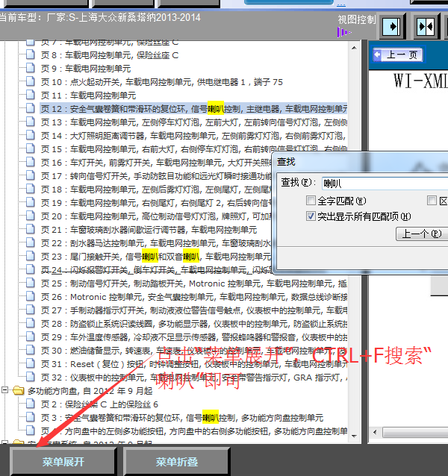Open 页 11 : 车载电网控制单元

point(88,95)
